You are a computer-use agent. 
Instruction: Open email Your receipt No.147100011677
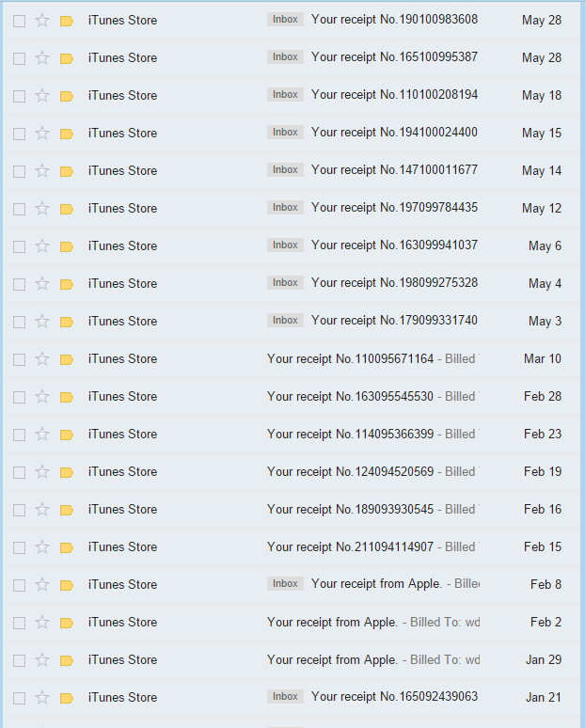click(292, 171)
